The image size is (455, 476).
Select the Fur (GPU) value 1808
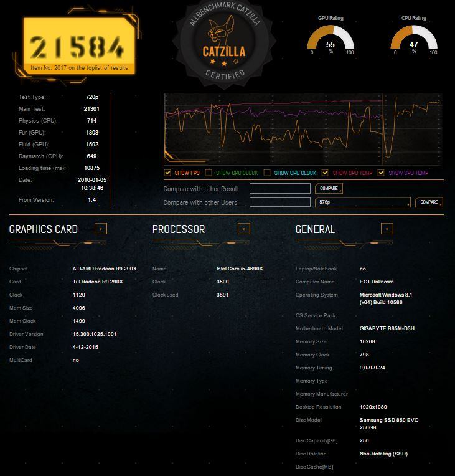[92, 132]
